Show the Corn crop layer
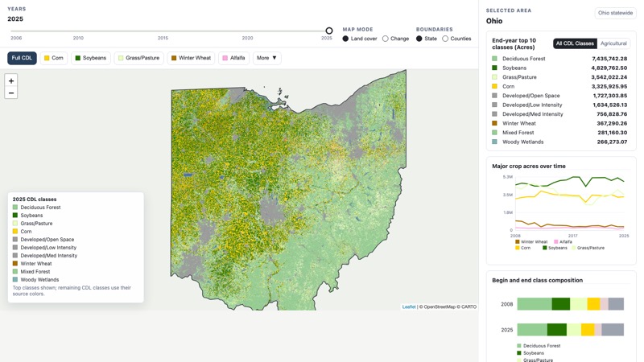The height and width of the screenshot is (362, 644). pyautogui.click(x=54, y=58)
